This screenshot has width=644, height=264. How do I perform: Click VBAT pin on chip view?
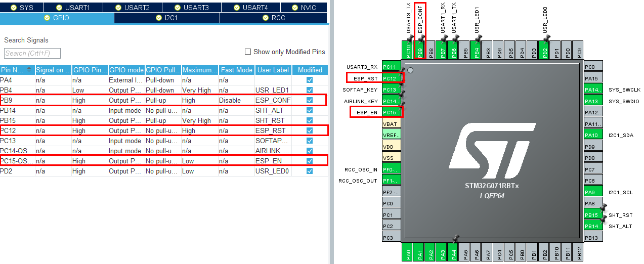(391, 123)
